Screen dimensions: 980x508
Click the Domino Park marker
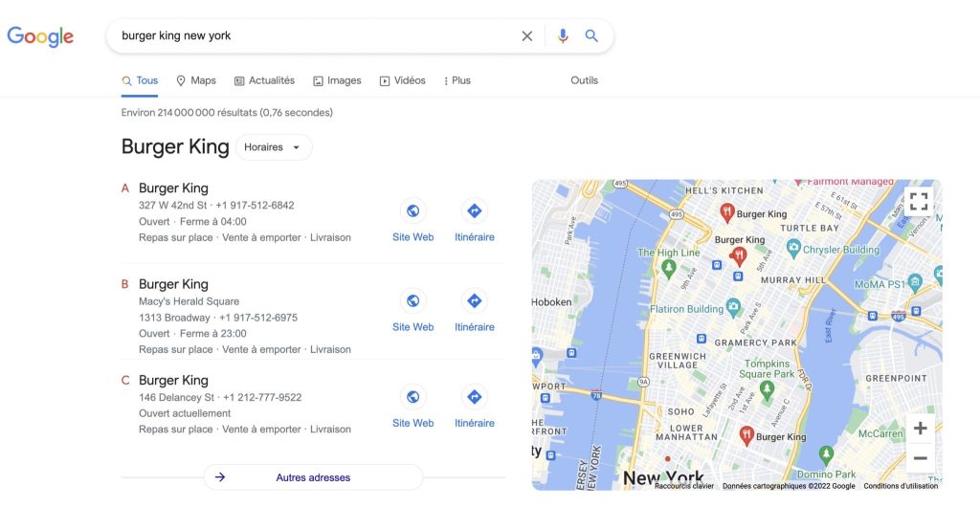point(826,455)
